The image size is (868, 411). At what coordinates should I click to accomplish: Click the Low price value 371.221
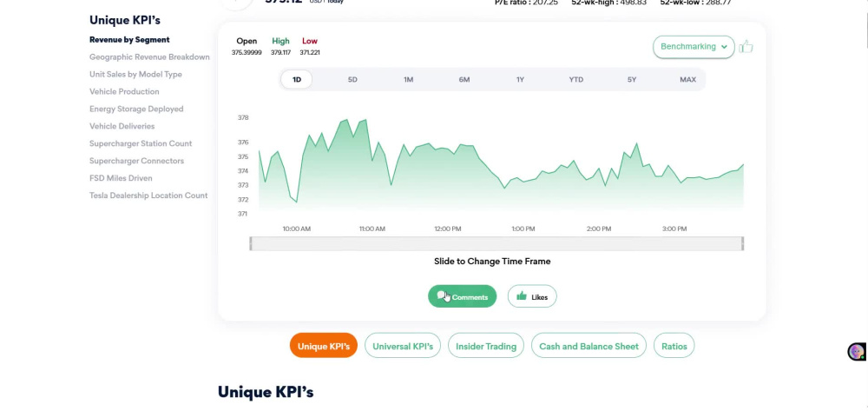(x=310, y=53)
